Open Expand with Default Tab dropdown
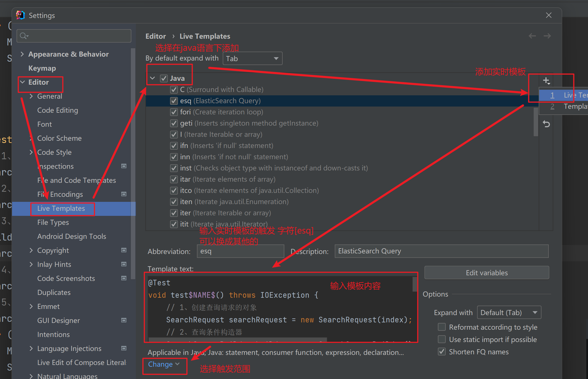The width and height of the screenshot is (588, 379). pos(508,312)
